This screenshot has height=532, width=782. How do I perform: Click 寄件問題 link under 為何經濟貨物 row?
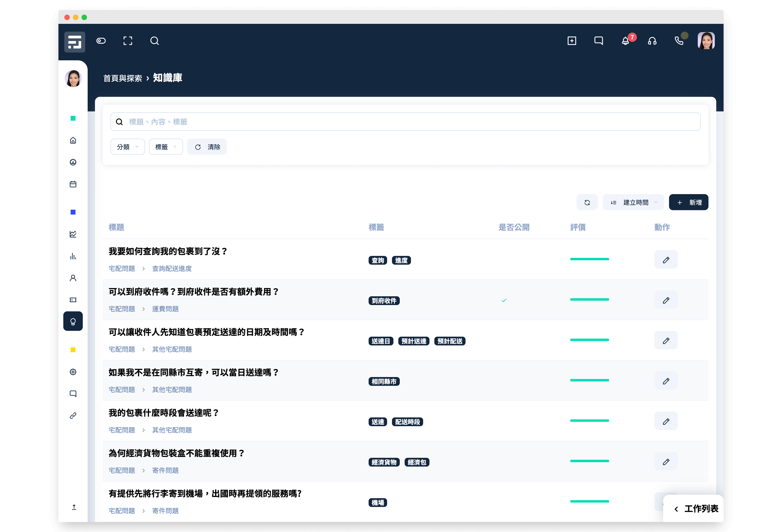click(x=165, y=470)
